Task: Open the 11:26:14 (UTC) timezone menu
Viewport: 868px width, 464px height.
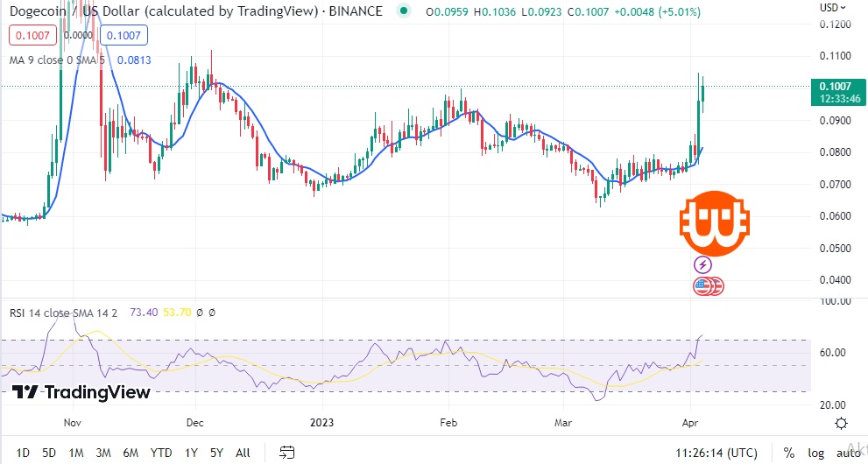Action: coord(716,453)
